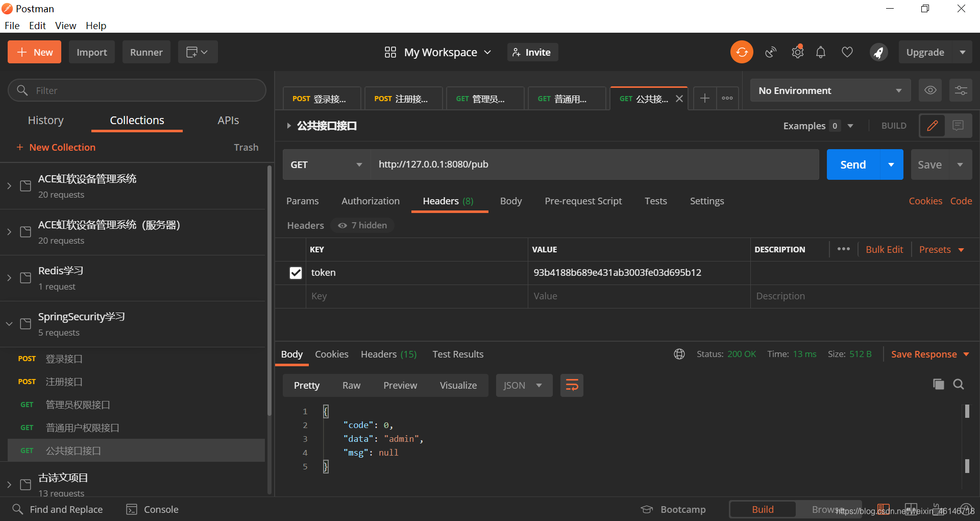Click the pencil edit icon
Screen dimensions: 980x521
point(932,126)
